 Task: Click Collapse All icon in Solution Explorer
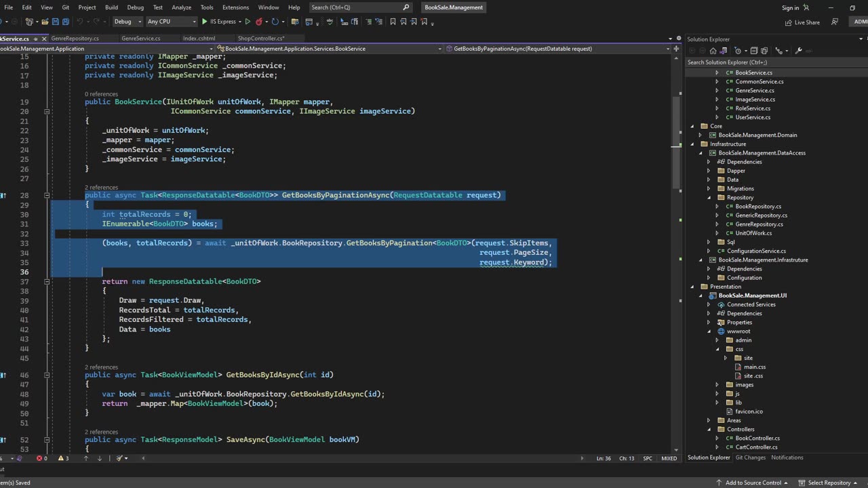point(754,51)
